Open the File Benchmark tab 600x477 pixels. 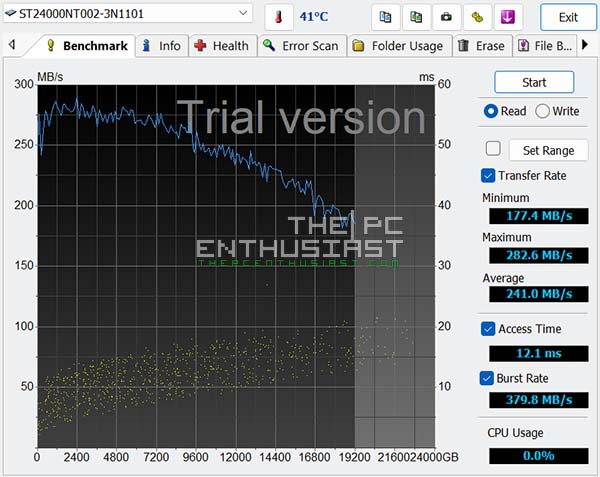545,46
